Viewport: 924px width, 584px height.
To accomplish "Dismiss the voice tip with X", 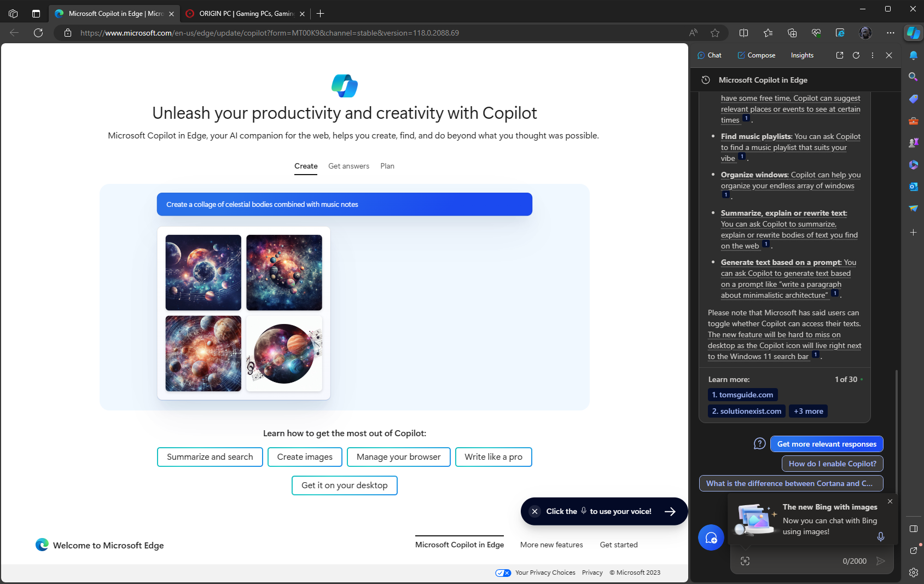I will 535,511.
